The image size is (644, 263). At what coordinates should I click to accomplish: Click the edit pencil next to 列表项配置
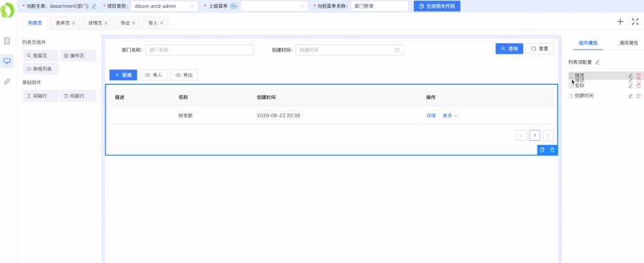[597, 62]
